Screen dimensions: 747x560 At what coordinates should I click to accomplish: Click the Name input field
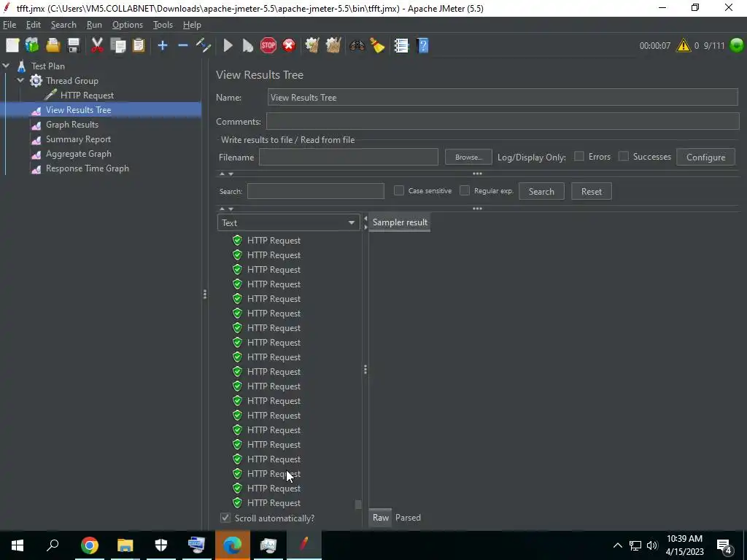coord(503,97)
